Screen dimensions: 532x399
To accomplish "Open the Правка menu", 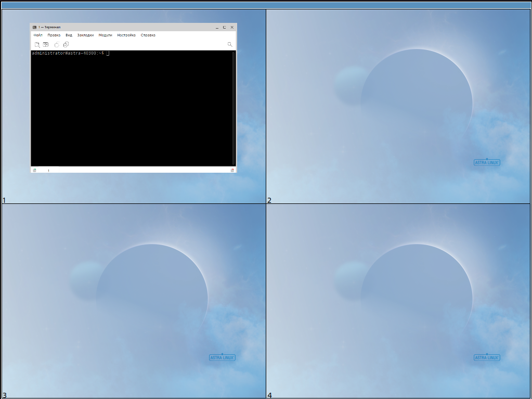I will tap(54, 35).
